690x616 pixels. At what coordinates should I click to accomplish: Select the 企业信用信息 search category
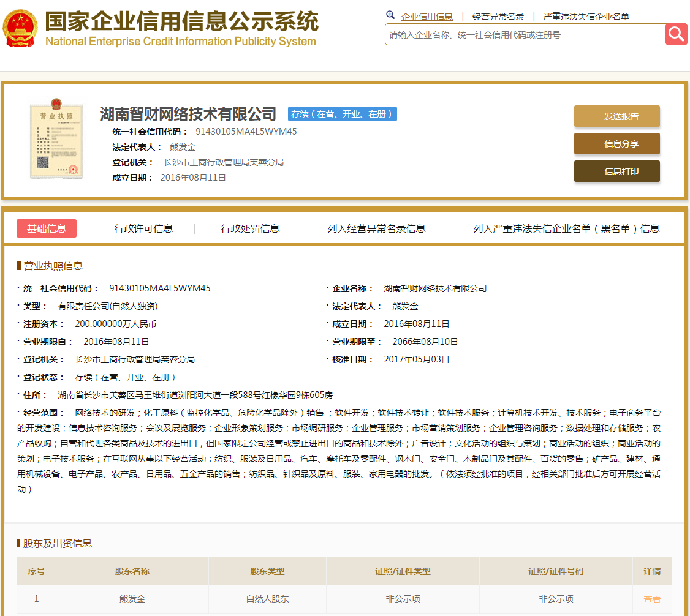(427, 17)
